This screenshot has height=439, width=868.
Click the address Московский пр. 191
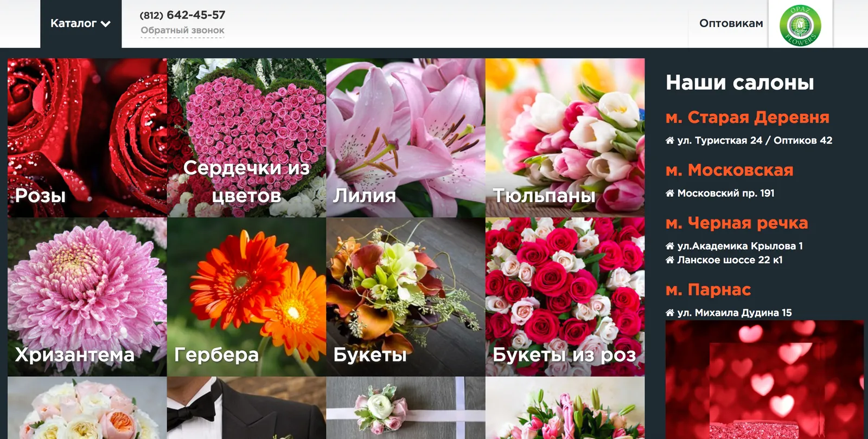click(726, 193)
